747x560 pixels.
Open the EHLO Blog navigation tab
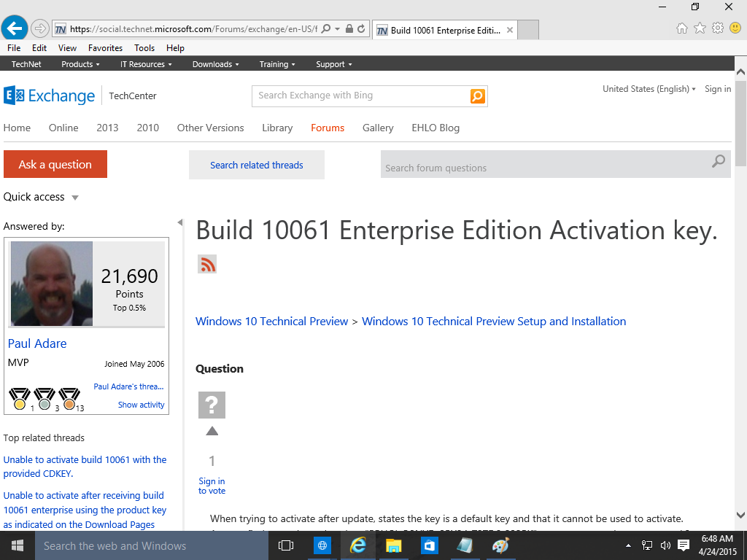(436, 128)
